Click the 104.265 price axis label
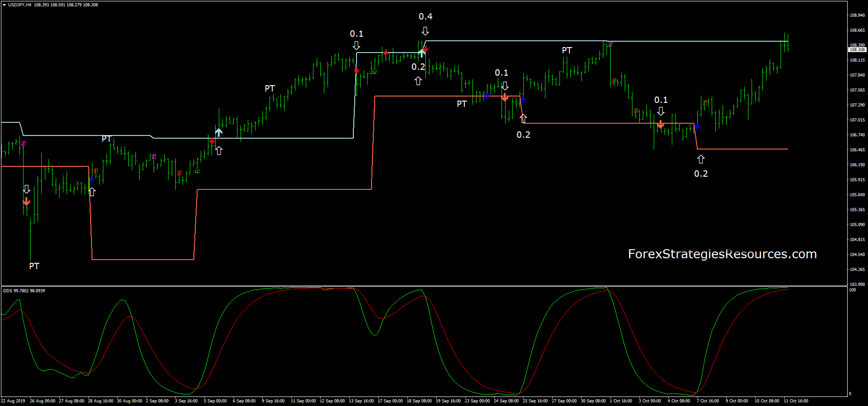The width and height of the screenshot is (868, 406). (x=857, y=270)
